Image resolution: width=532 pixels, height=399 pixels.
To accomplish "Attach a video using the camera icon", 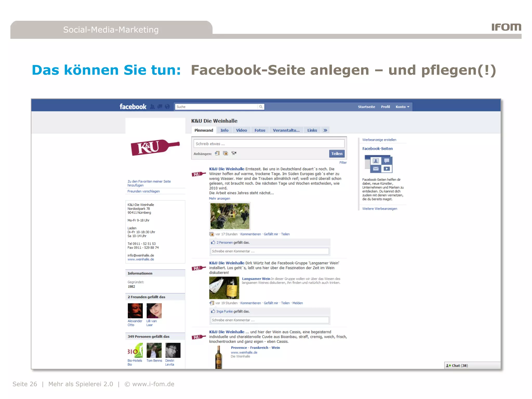I will pos(234,153).
